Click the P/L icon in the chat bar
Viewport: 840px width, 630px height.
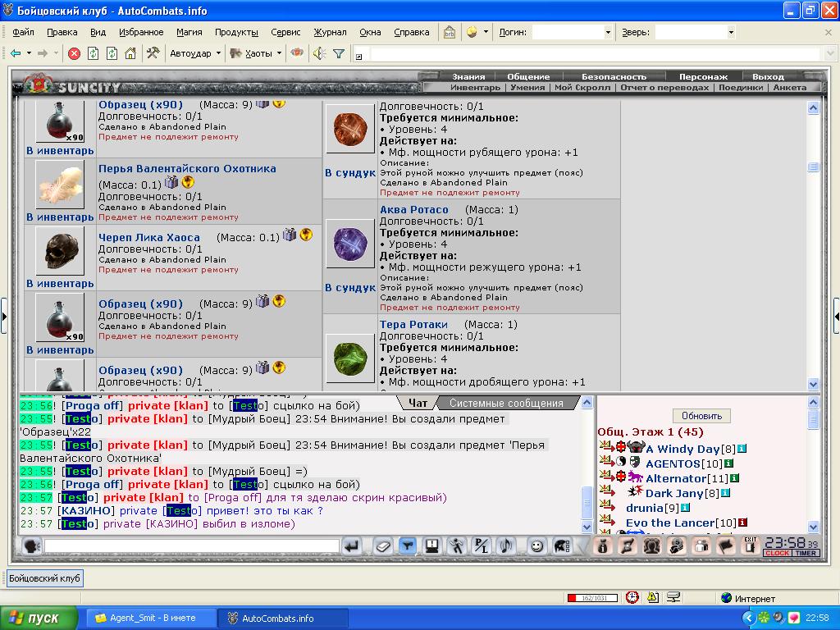481,546
